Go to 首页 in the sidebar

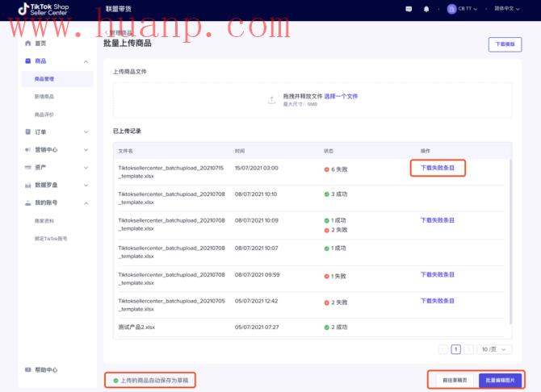tap(40, 43)
